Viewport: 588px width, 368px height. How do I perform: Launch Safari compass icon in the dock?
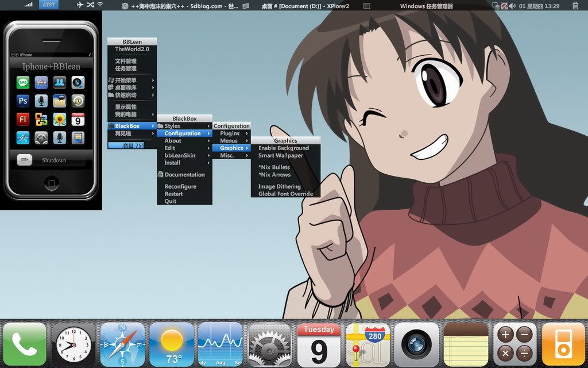point(123,344)
